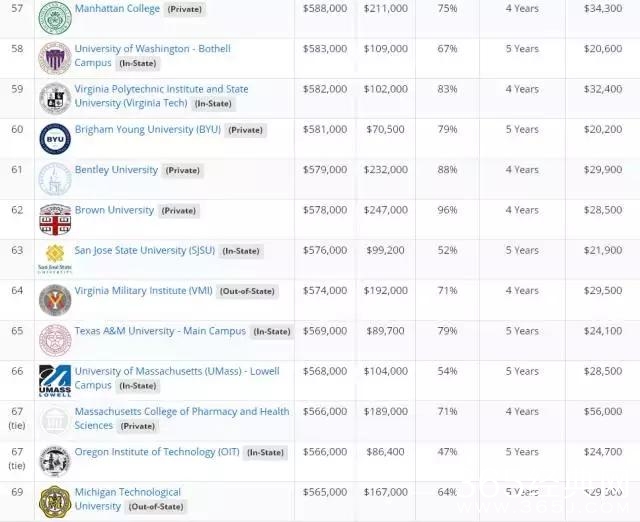Click the UMass Lowell logo
Screen dimensions: 640x522
[54, 381]
